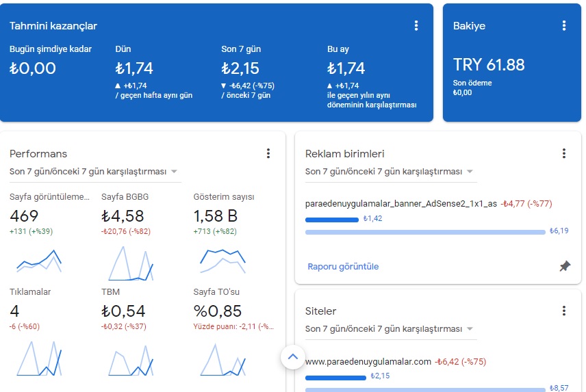586x392 pixels.
Task: Open the Reklam birimleri card options menu
Action: click(x=564, y=153)
